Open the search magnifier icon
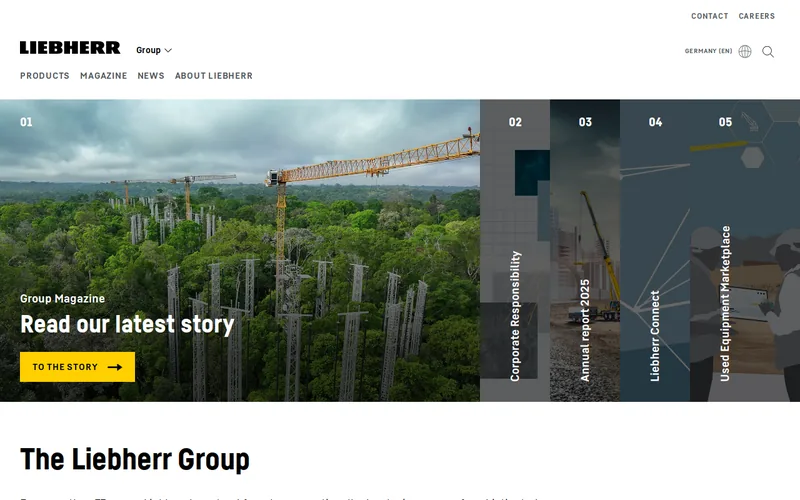 coord(768,52)
